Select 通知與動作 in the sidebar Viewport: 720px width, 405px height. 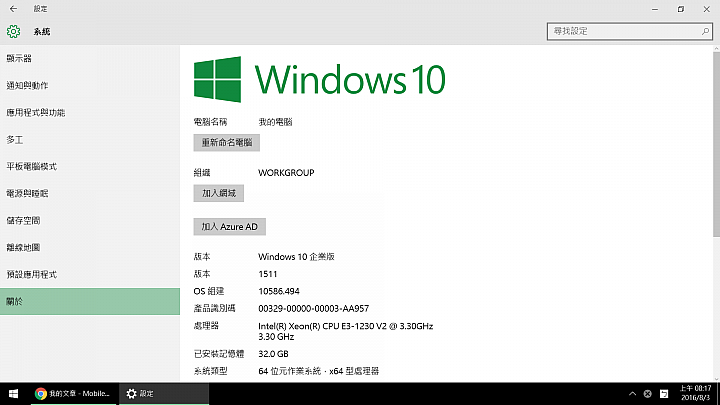tap(90, 85)
